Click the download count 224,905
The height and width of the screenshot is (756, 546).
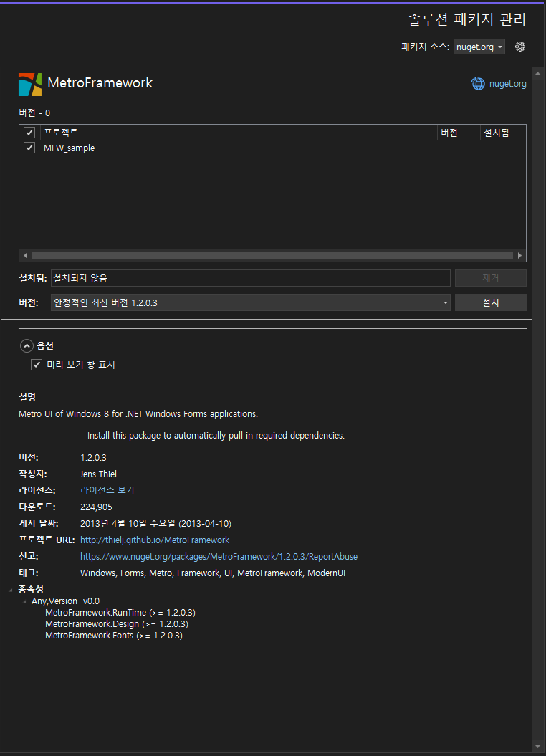97,507
